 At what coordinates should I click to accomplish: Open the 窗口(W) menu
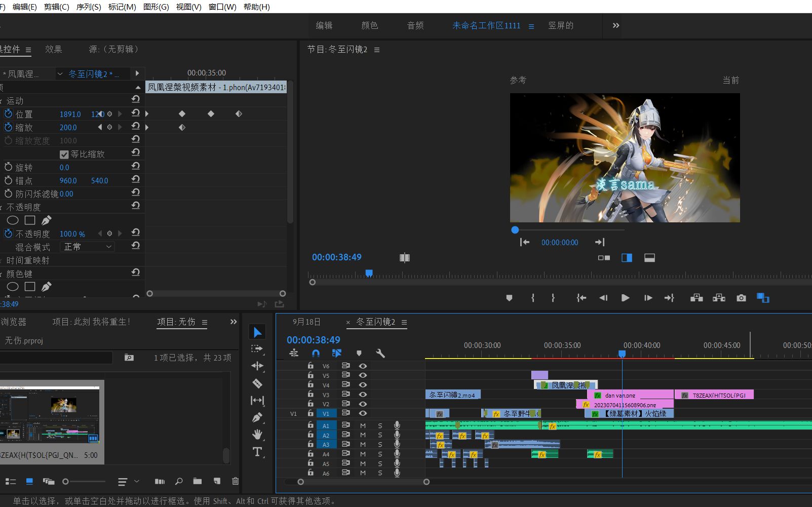(x=222, y=7)
